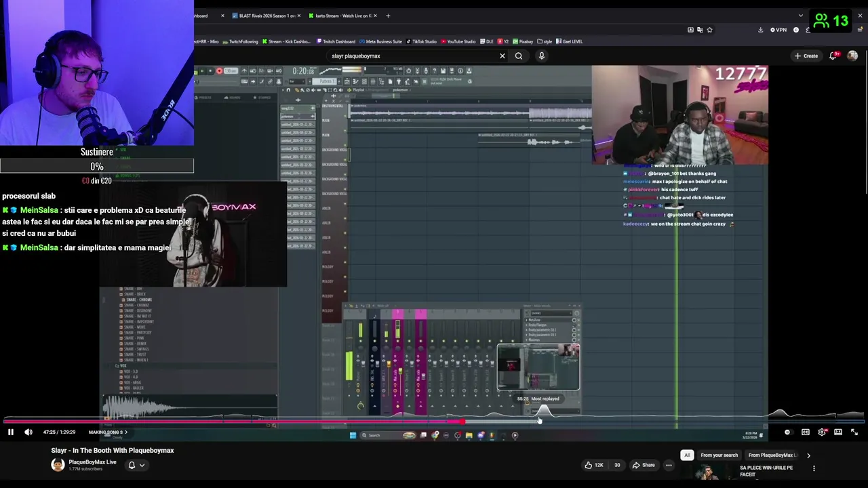Open the YouTube notifications bell
Screen dimensions: 868x488
coord(833,56)
